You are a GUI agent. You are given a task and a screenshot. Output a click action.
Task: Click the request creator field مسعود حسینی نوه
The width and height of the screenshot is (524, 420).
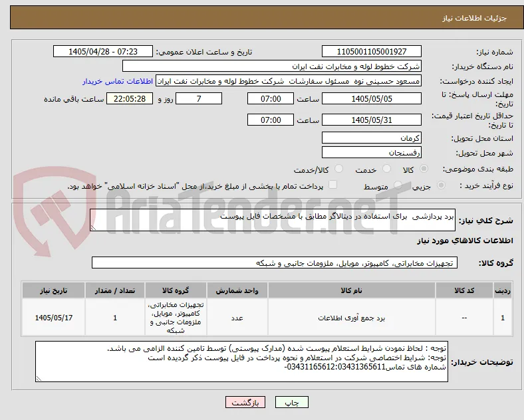pyautogui.click(x=289, y=81)
